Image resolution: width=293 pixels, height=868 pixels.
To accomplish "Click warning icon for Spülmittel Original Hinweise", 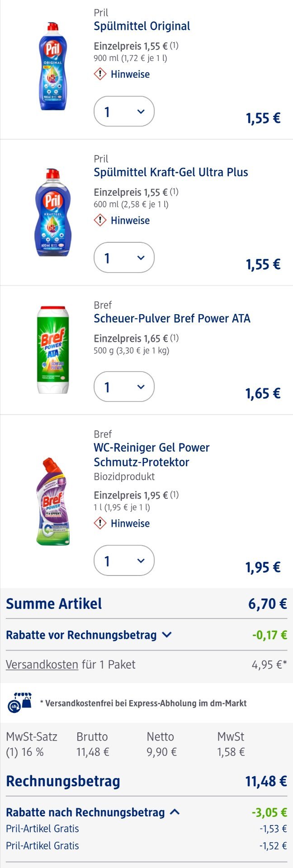I will pos(100,74).
